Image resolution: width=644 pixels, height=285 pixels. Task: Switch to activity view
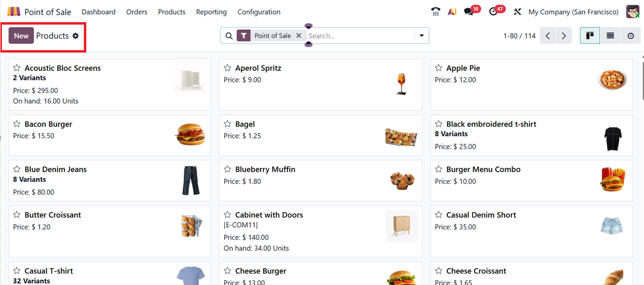click(631, 36)
